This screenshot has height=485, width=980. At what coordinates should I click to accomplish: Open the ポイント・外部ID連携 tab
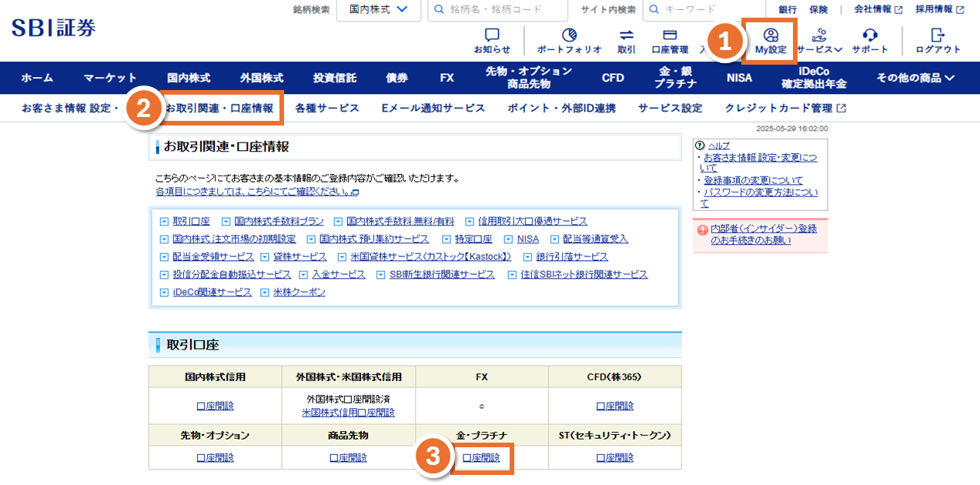coord(562,109)
